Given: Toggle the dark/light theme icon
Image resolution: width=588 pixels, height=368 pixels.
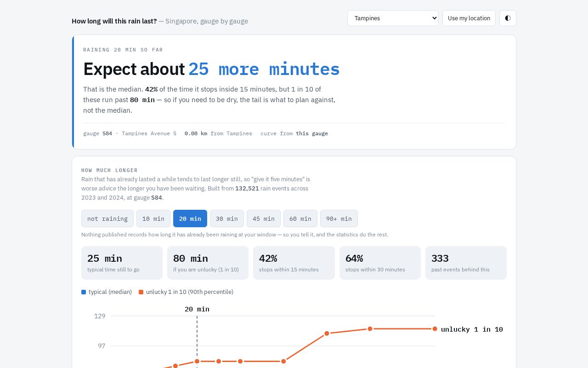Looking at the screenshot, I should (x=508, y=18).
